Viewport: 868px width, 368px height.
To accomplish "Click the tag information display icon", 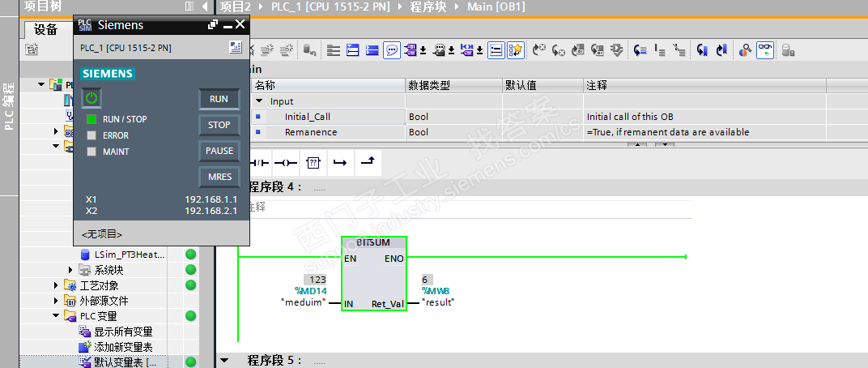I will coord(440,50).
